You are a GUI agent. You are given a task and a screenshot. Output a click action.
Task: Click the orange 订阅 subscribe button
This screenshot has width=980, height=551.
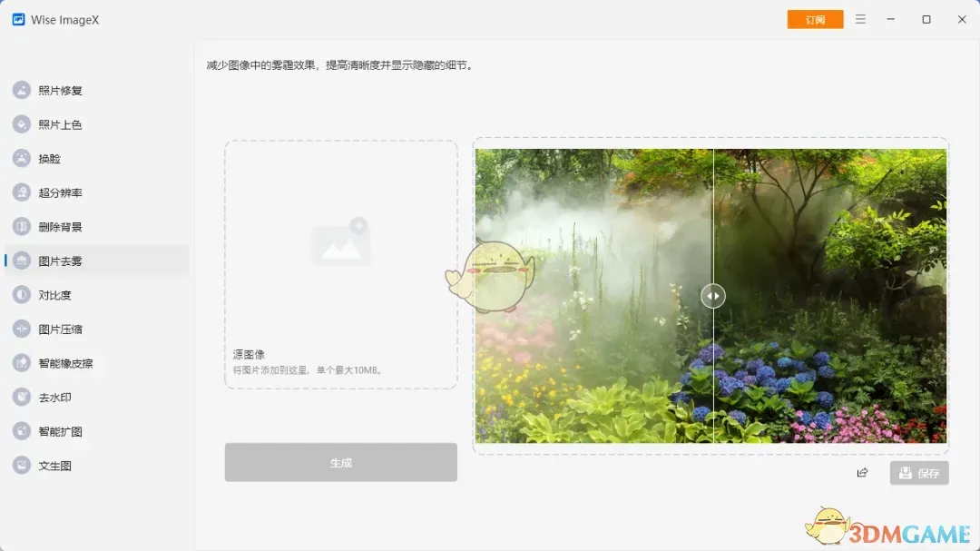coord(815,19)
